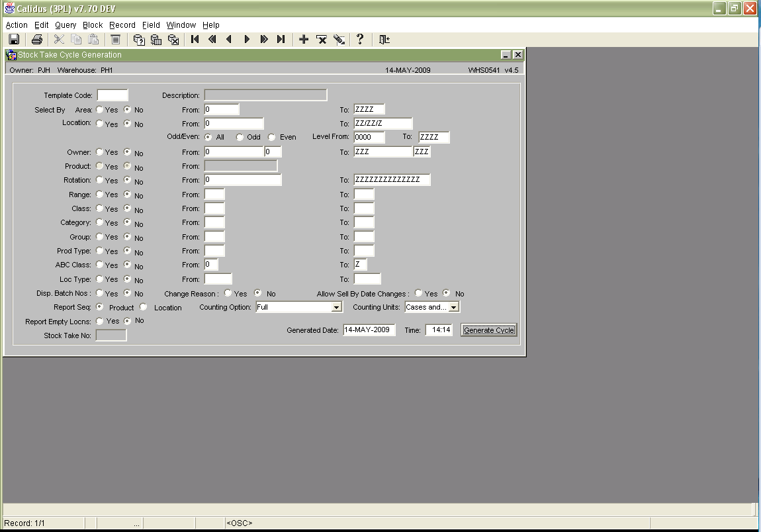This screenshot has height=532, width=761.
Task: Minimize the Stock Take Cycle Generation window
Action: (x=506, y=55)
